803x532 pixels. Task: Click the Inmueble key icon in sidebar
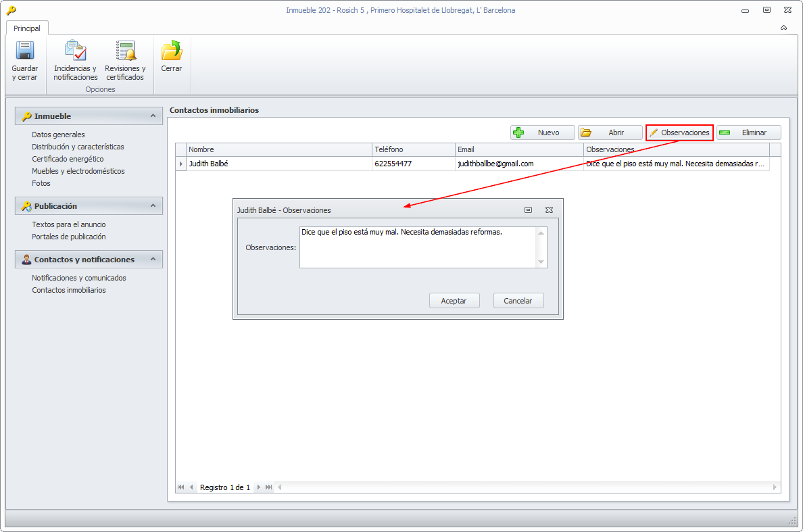26,116
